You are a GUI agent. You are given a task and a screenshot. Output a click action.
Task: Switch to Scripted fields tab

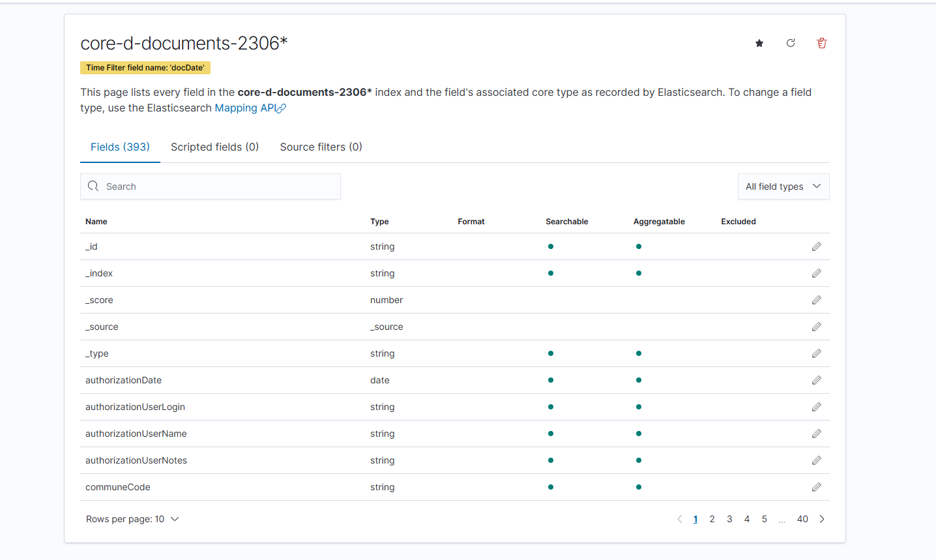tap(214, 147)
